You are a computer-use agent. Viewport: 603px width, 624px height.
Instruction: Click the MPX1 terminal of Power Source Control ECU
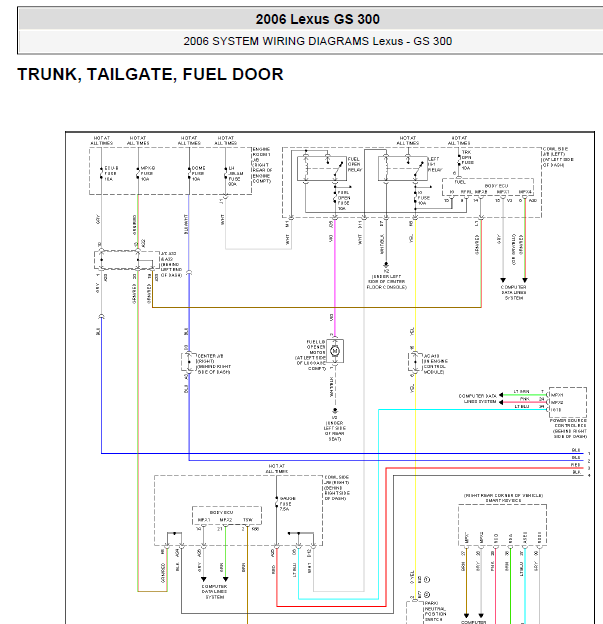pos(557,395)
